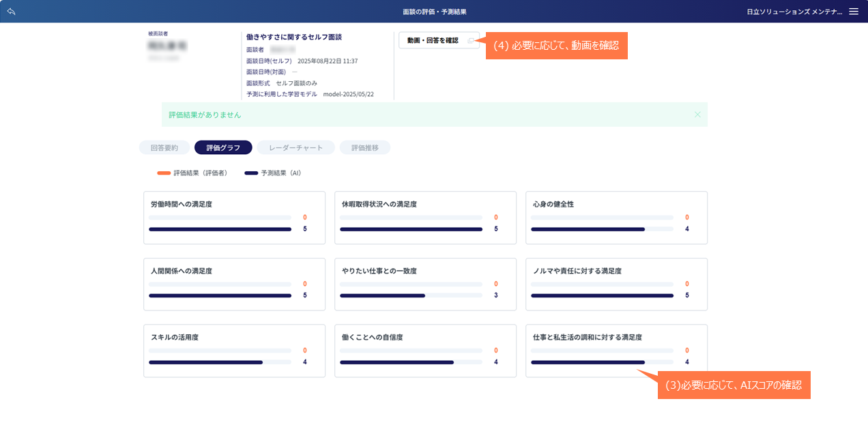The image size is (868, 427).
Task: Click the link icon on 動画・回答を確認 button
Action: tap(470, 41)
